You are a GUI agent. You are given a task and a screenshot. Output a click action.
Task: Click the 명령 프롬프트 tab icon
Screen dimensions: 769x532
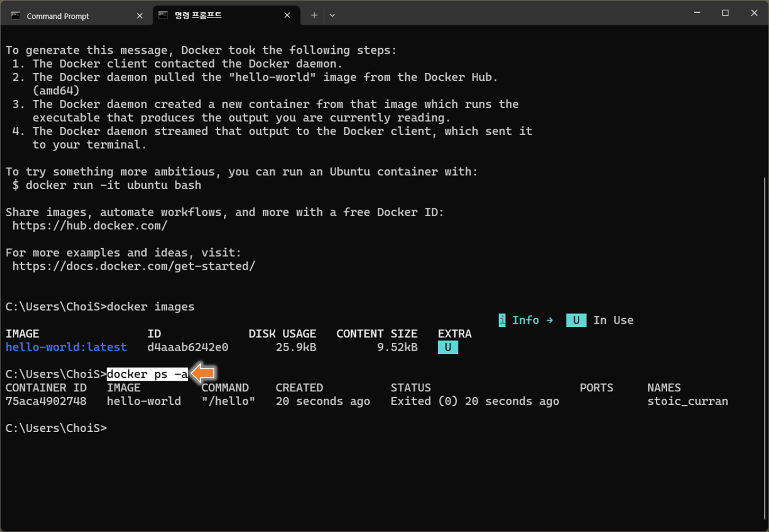163,15
